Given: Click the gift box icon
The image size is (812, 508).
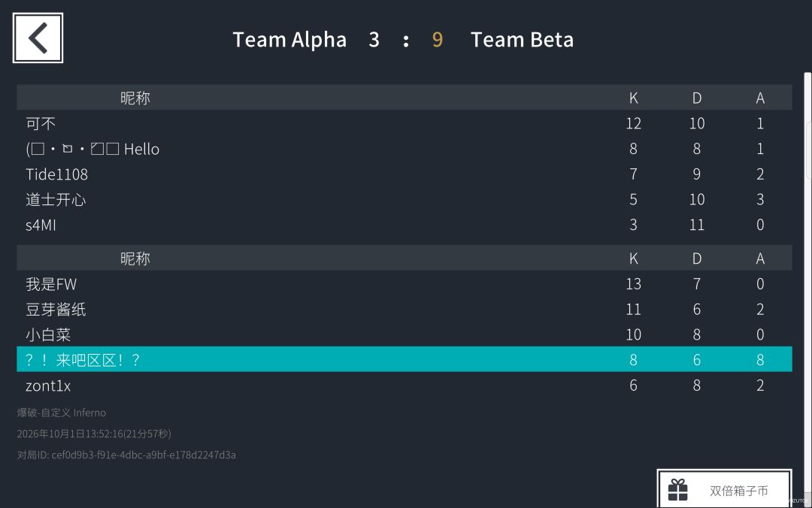Looking at the screenshot, I should click(x=677, y=490).
